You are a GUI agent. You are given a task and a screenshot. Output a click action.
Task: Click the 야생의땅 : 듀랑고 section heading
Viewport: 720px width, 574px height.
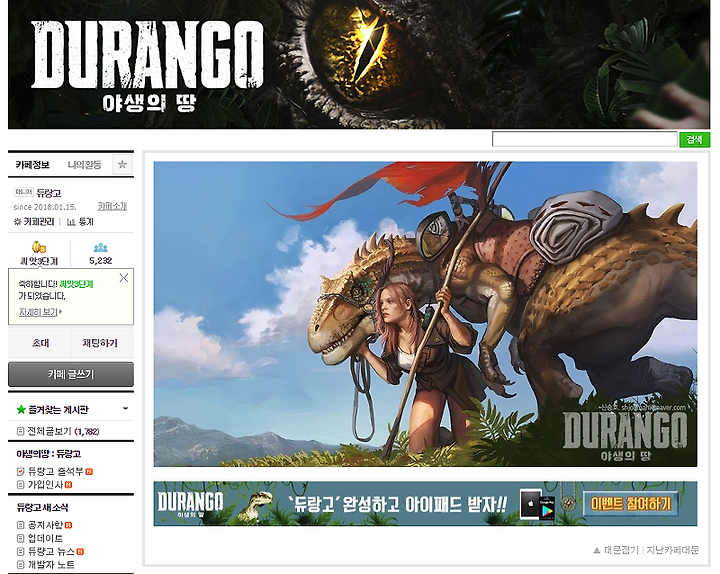(49, 454)
